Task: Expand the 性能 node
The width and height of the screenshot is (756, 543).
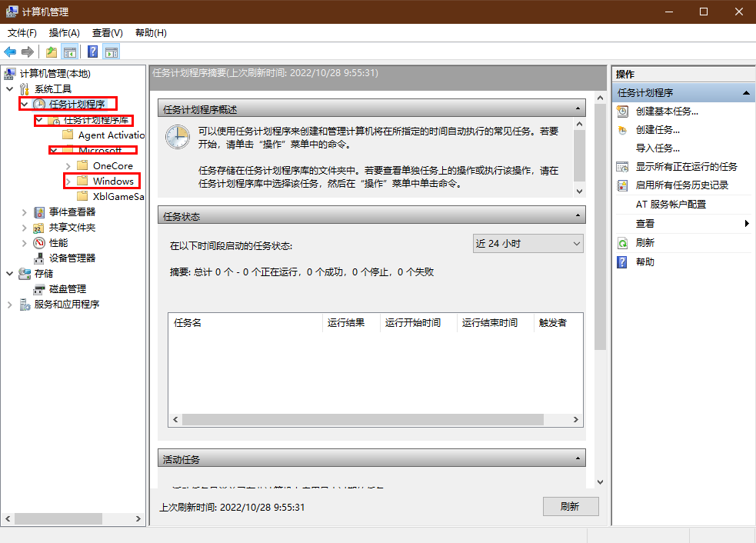Action: [x=24, y=243]
